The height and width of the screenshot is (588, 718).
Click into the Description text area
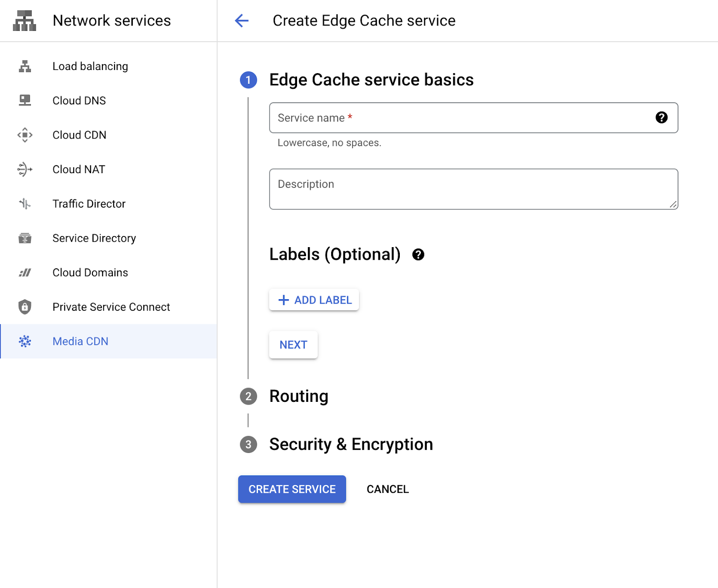(473, 189)
